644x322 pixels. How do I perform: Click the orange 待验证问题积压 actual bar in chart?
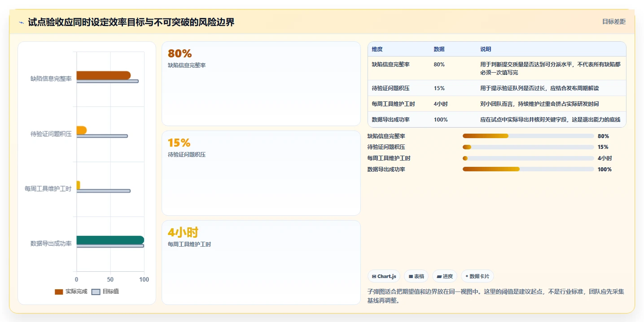[81, 131]
